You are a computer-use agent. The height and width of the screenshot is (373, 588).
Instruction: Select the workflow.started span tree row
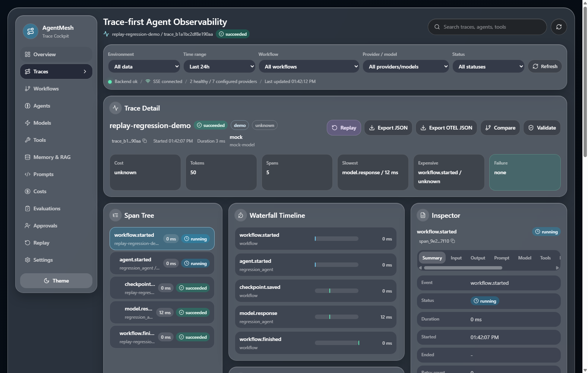tap(162, 239)
